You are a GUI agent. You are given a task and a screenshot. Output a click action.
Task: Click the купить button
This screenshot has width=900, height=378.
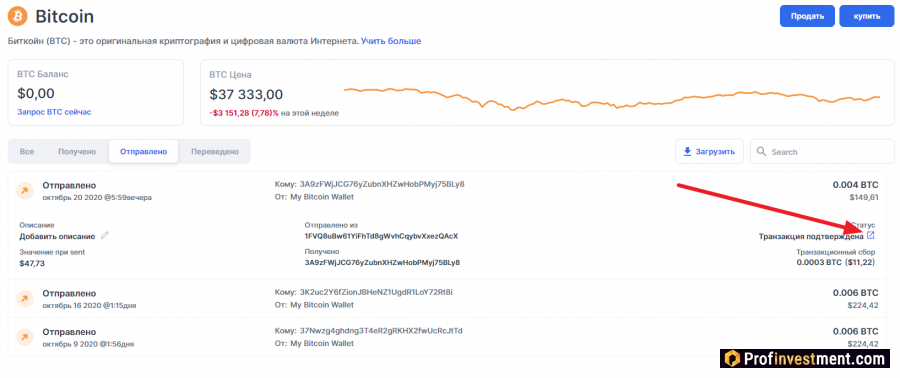coord(867,16)
